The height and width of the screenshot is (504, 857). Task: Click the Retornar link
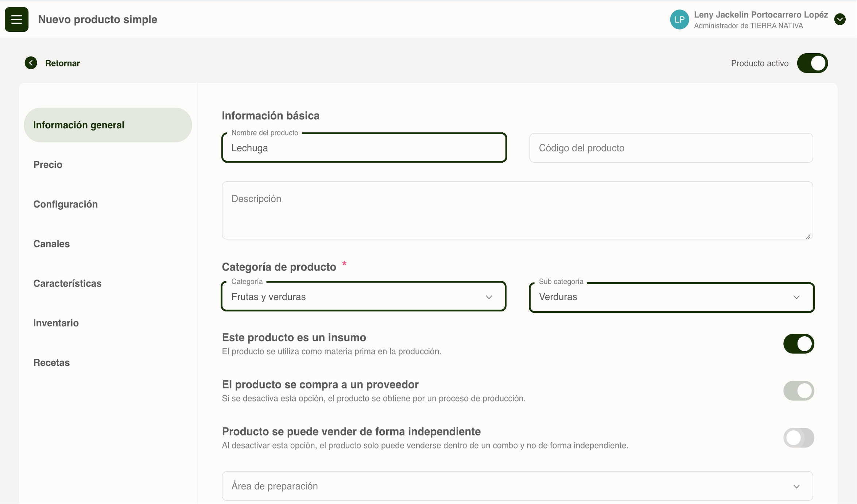[x=62, y=63]
